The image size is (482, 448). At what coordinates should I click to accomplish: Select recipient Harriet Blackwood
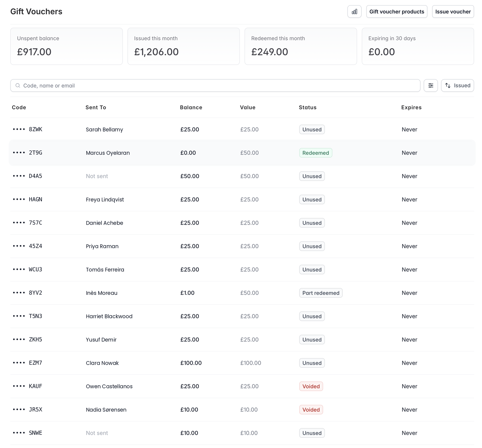pyautogui.click(x=109, y=316)
